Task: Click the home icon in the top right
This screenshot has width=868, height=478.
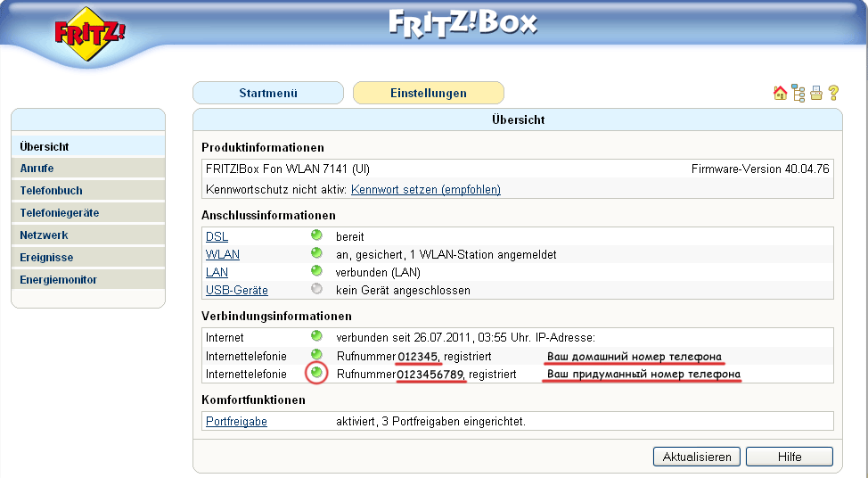Action: [x=780, y=93]
